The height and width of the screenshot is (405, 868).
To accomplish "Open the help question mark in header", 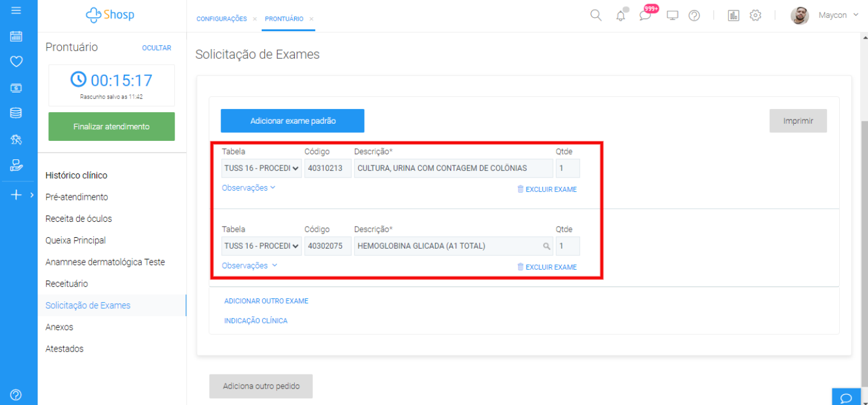I will 694,16.
